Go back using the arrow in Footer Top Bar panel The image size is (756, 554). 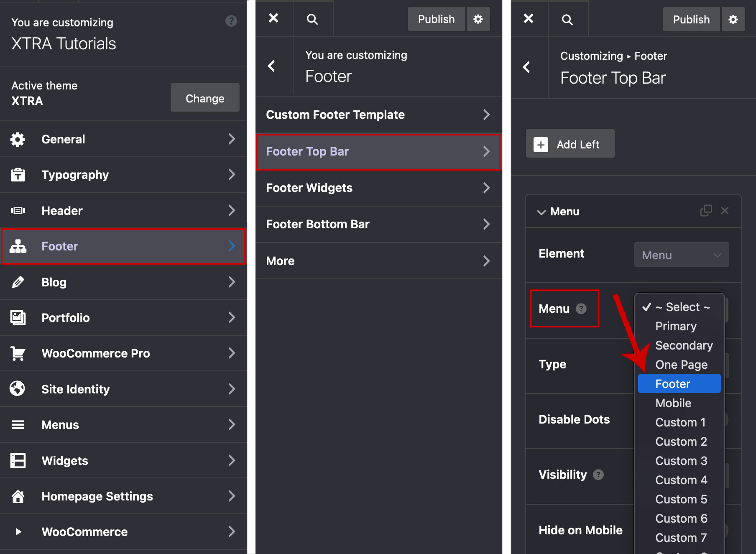[527, 67]
